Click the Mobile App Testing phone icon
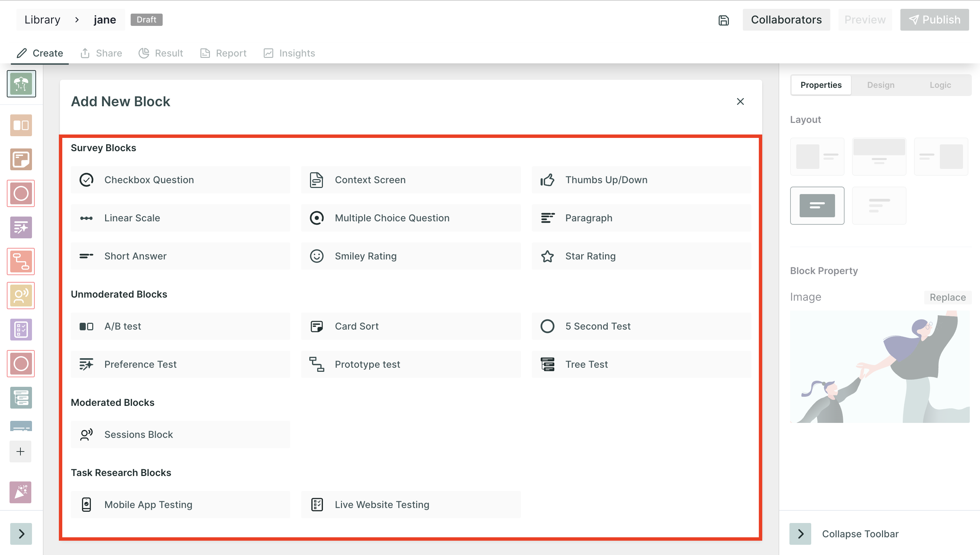The image size is (980, 555). [86, 505]
